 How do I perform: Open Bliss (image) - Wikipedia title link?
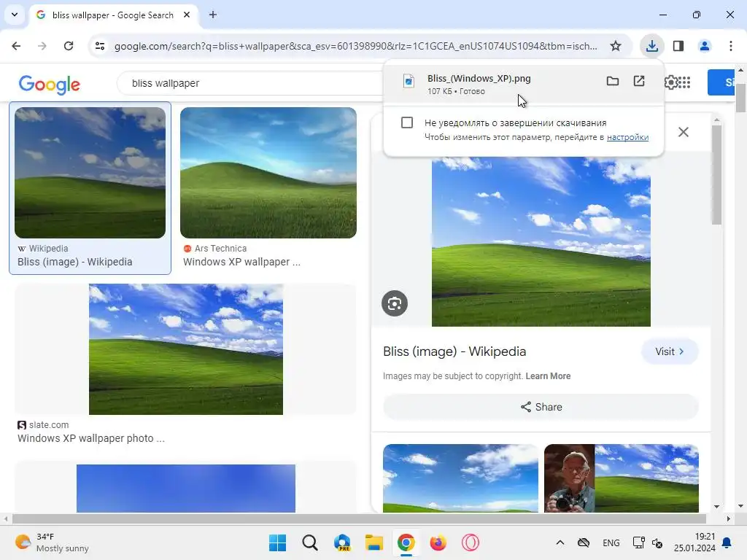454,351
